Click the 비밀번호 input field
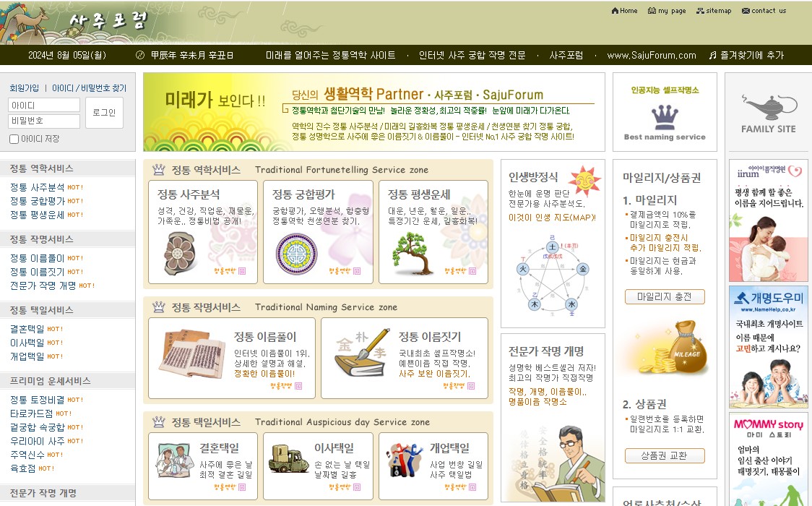 [44, 121]
